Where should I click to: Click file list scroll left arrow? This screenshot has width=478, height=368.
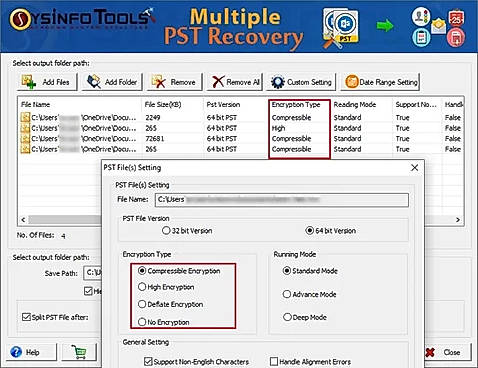[23, 220]
